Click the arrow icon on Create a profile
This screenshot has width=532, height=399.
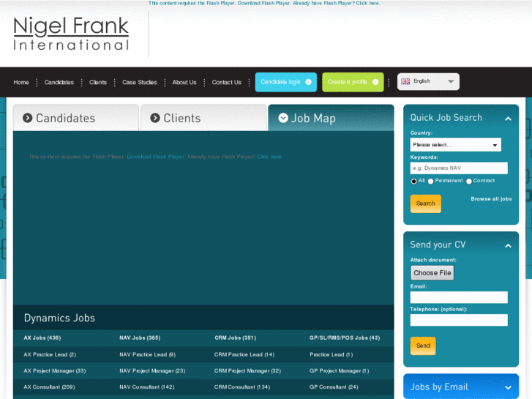375,82
